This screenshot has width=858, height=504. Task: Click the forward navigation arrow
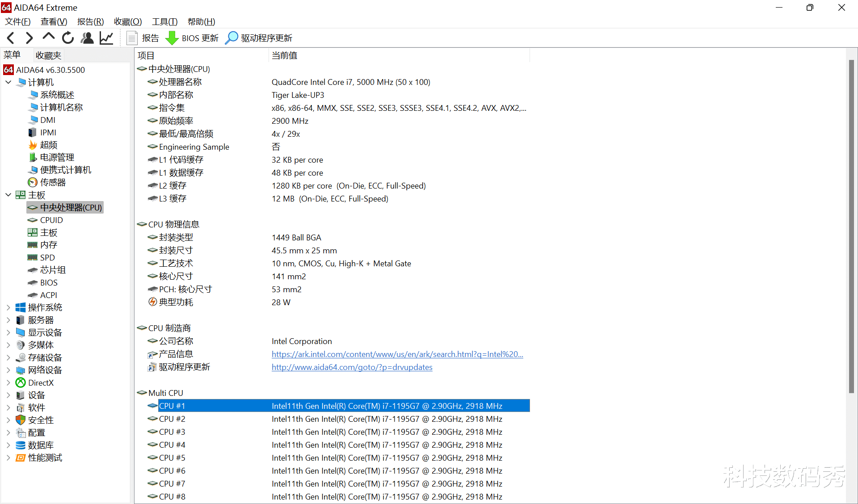click(29, 38)
